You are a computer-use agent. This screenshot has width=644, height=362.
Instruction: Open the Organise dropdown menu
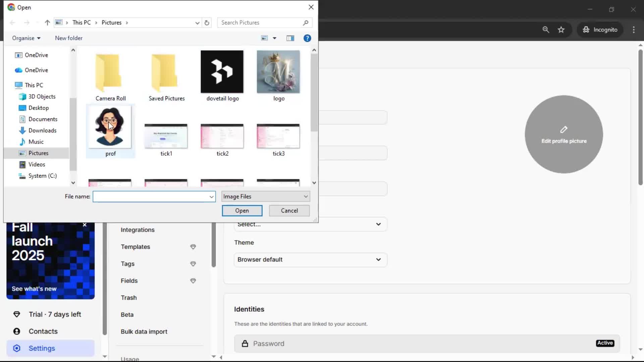tap(26, 38)
